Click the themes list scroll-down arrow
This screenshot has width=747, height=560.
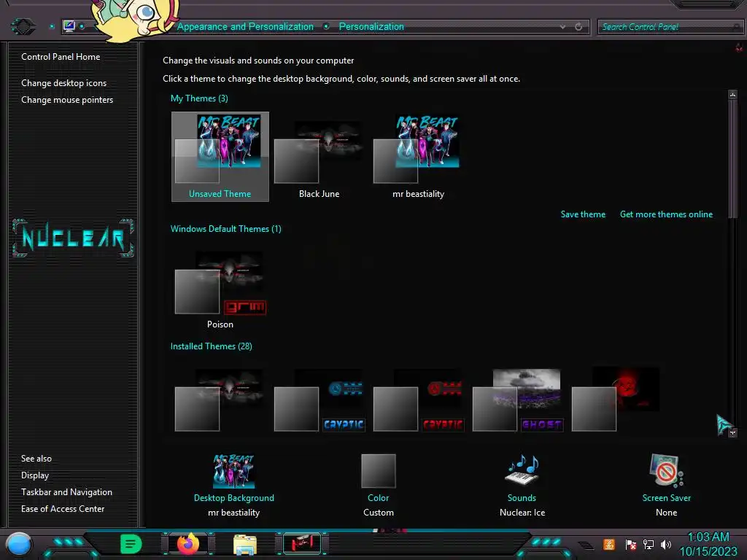(x=732, y=433)
